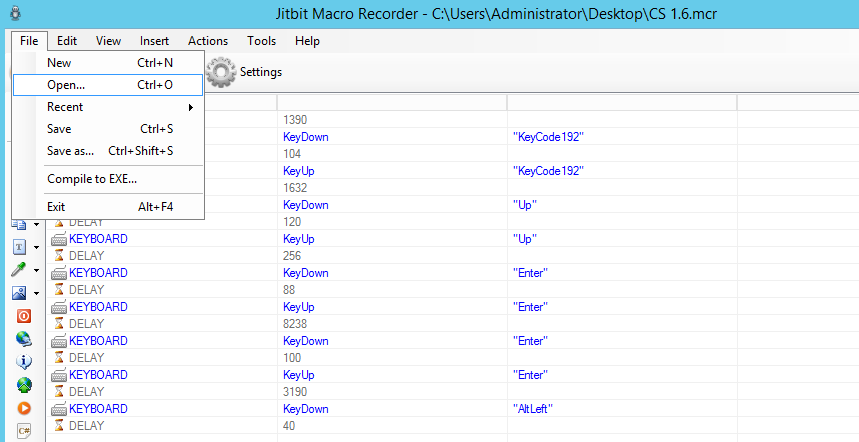This screenshot has width=859, height=442.
Task: Open dropdown arrow beside the image icon
Action: point(36,293)
